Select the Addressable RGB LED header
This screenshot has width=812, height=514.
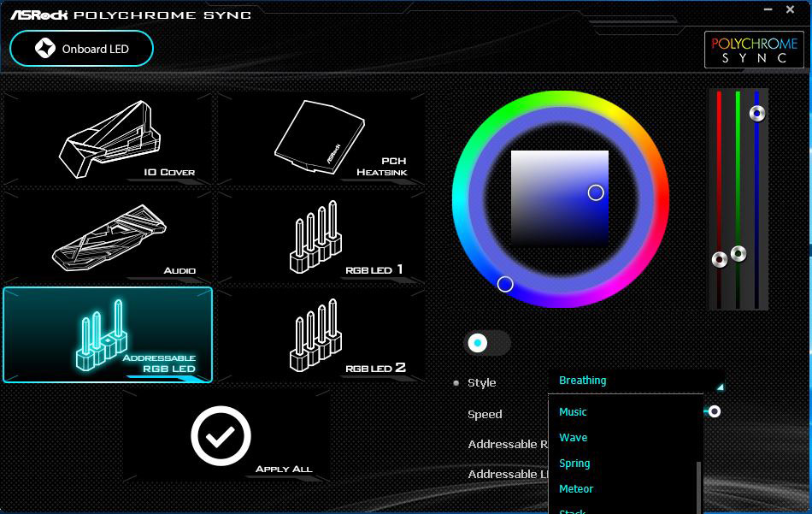(x=108, y=334)
